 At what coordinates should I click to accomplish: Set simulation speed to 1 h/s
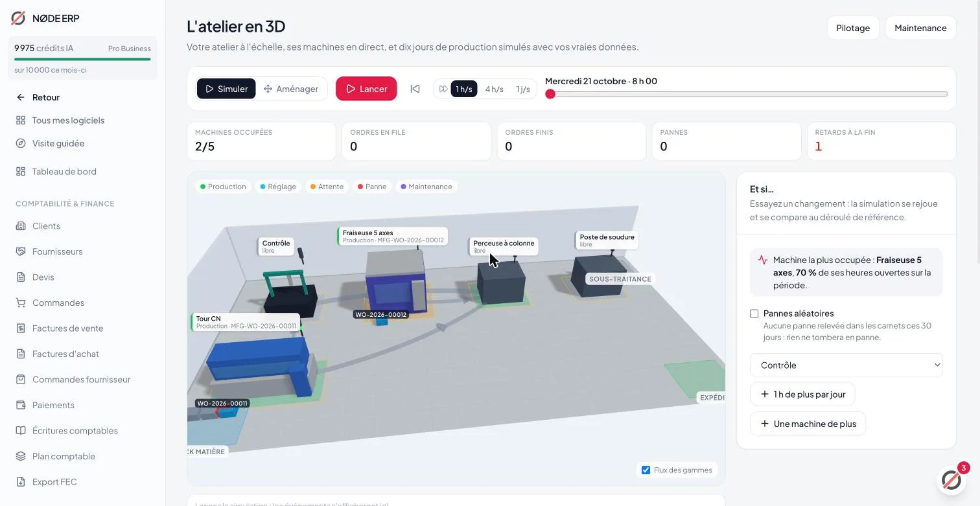(x=464, y=89)
